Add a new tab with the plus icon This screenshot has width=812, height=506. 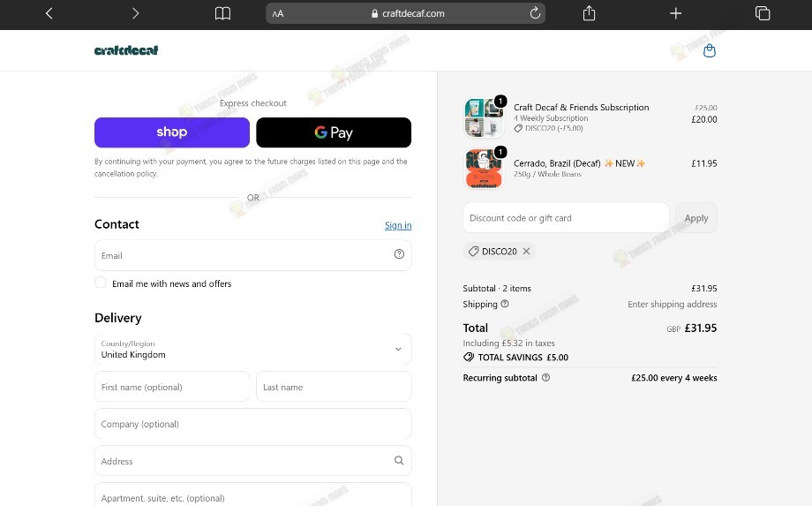675,13
